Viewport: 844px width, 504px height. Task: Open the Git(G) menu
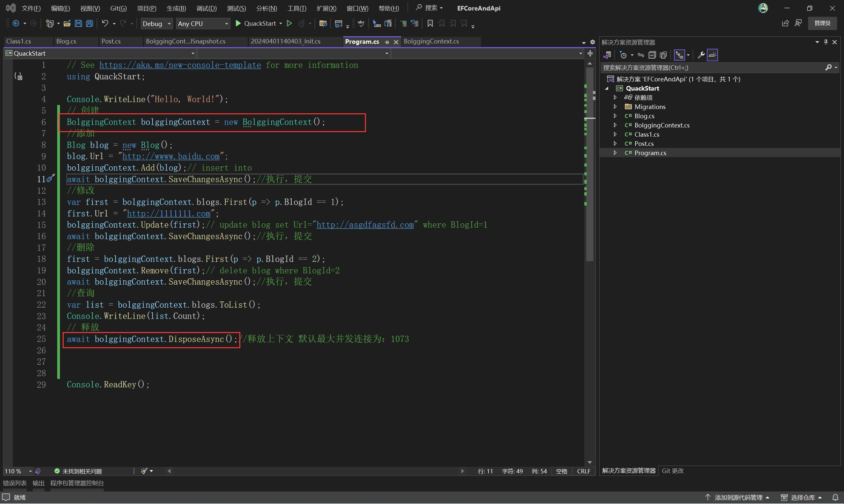(x=118, y=8)
